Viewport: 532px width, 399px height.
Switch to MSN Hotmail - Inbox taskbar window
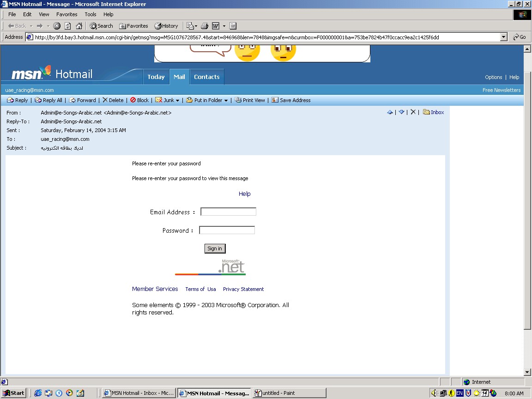139,393
